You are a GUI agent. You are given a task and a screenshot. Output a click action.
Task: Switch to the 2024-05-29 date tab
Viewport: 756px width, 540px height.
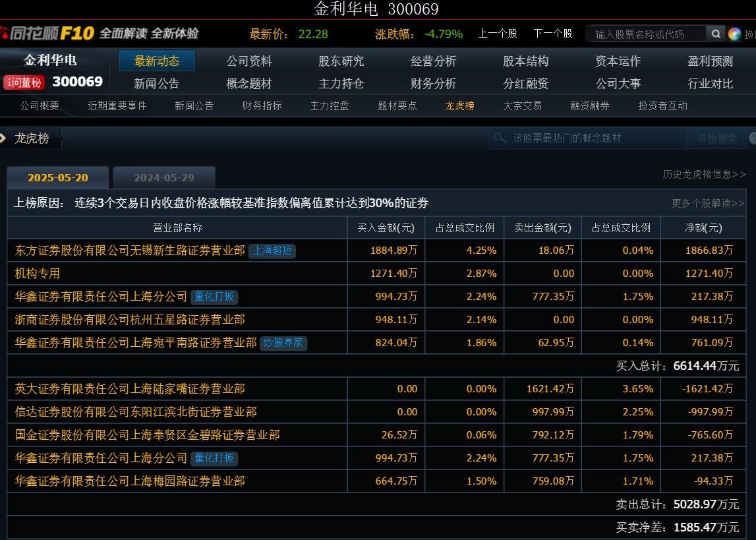click(164, 177)
